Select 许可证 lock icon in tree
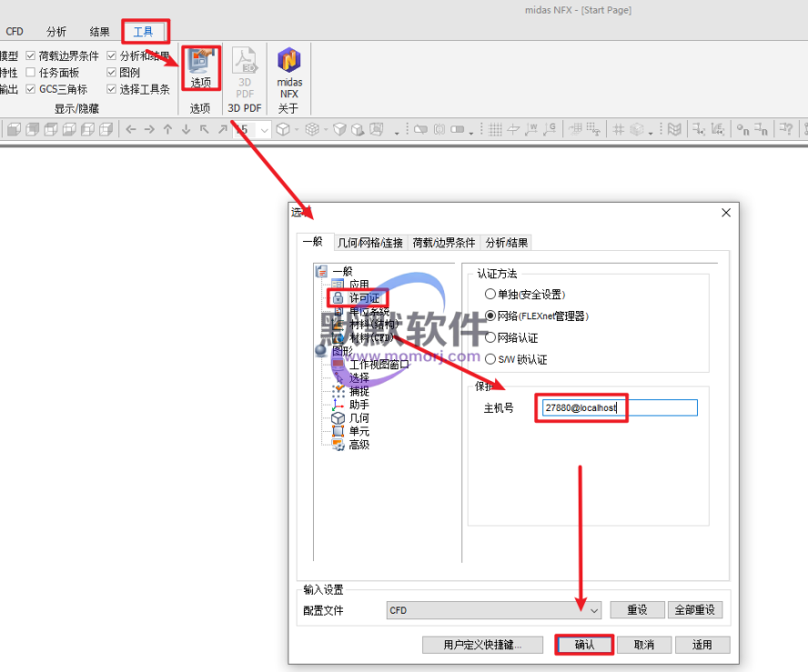This screenshot has width=808, height=672. (x=338, y=297)
